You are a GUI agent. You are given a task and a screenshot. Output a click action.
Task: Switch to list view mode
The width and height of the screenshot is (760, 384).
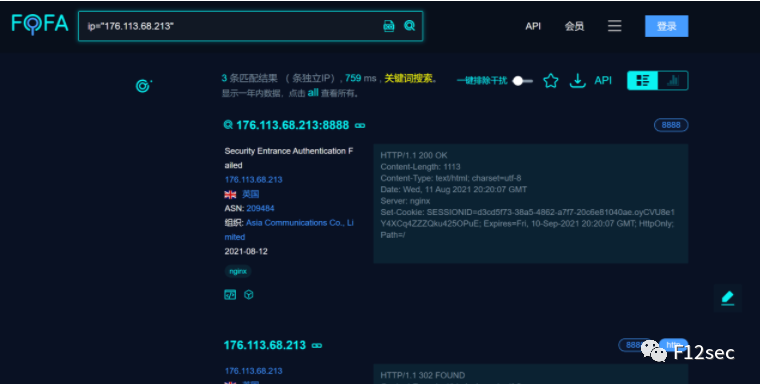[x=643, y=80]
